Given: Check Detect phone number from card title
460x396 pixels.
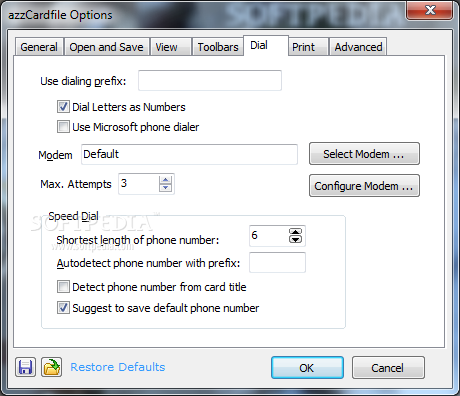Looking at the screenshot, I should [63, 287].
